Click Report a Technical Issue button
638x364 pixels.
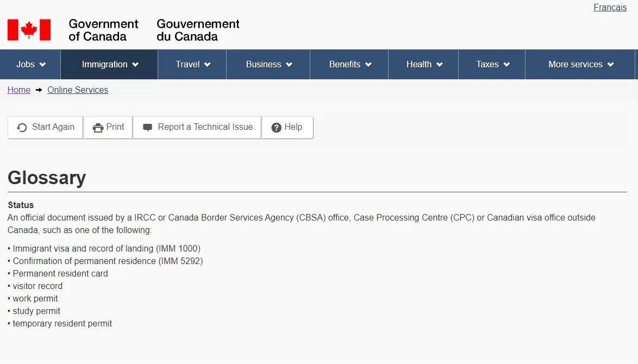coord(197,128)
